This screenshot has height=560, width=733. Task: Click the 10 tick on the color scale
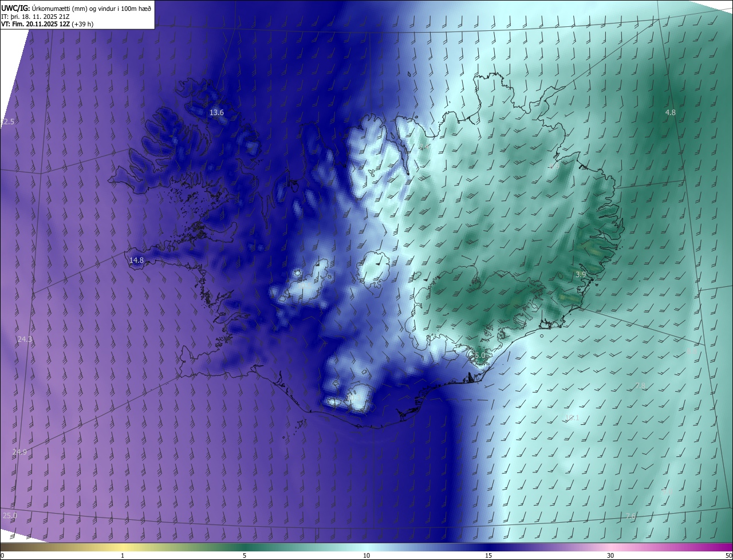pos(366,555)
